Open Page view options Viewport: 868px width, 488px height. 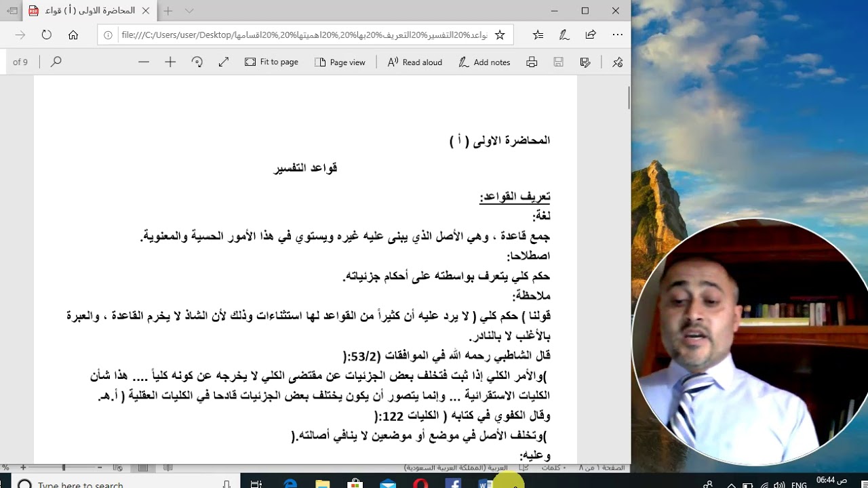tap(340, 62)
